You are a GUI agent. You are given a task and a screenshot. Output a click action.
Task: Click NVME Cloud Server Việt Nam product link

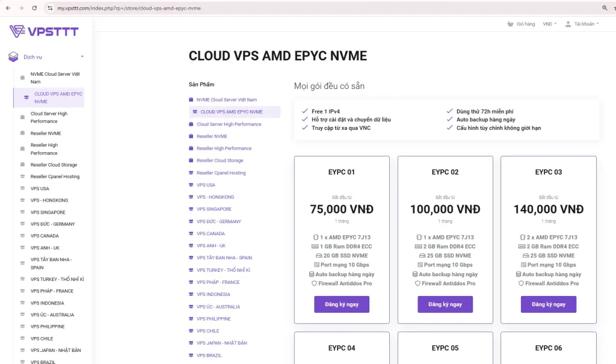pyautogui.click(x=227, y=100)
